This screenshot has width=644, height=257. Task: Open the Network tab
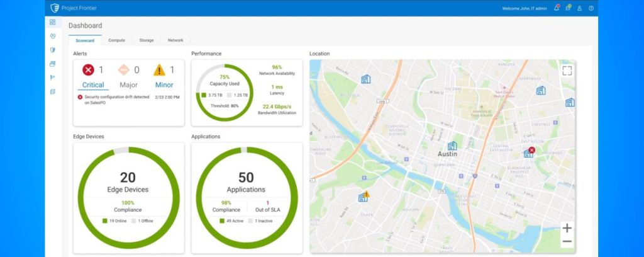pyautogui.click(x=175, y=40)
